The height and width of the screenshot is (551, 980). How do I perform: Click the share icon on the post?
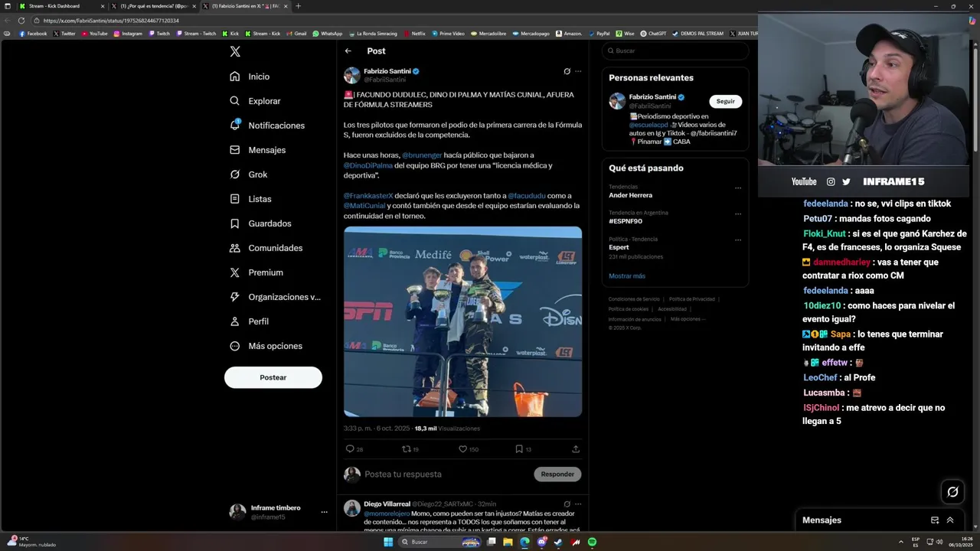(576, 449)
